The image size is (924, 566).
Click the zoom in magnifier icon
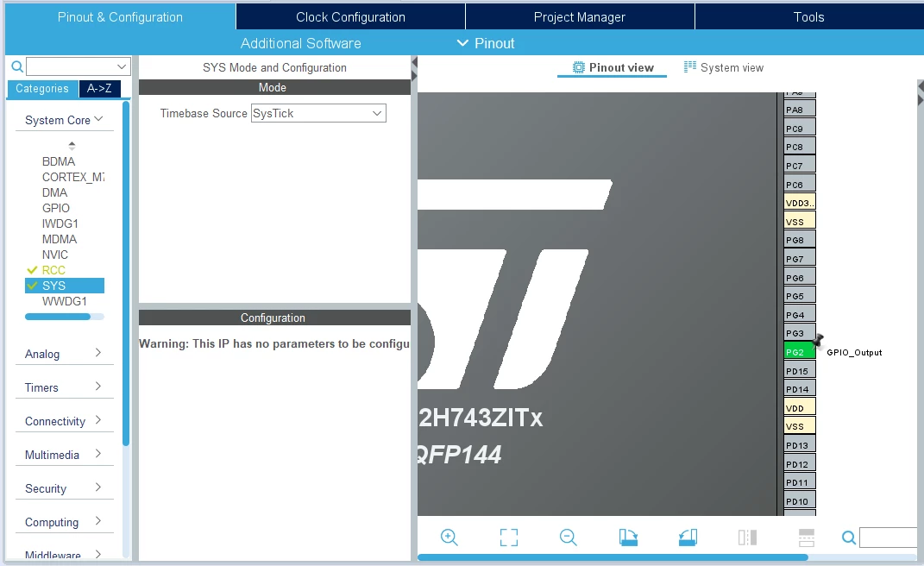coord(449,538)
